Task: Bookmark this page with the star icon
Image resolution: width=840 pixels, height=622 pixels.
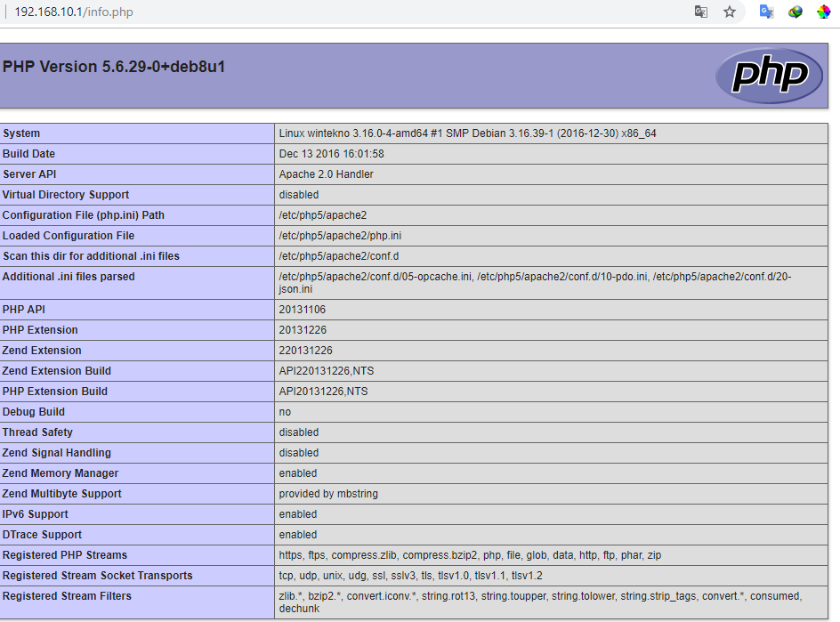Action: [x=730, y=12]
